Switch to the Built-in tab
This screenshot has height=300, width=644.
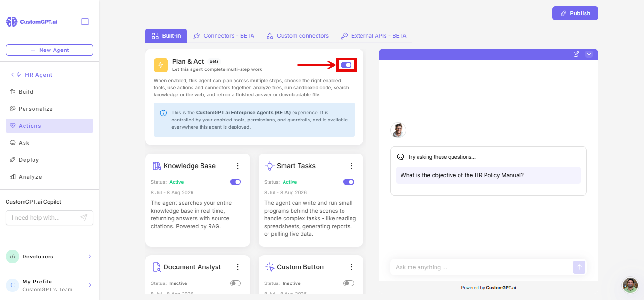166,36
